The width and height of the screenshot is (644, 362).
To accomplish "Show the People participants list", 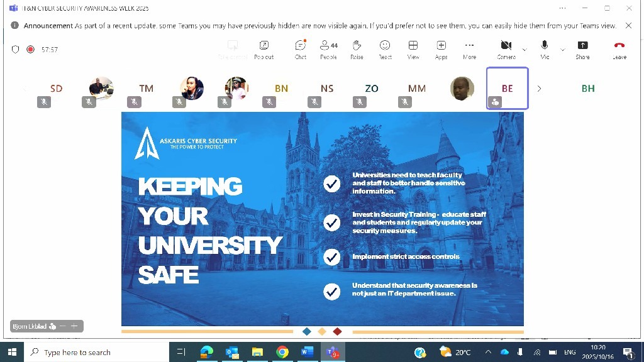I will (328, 49).
